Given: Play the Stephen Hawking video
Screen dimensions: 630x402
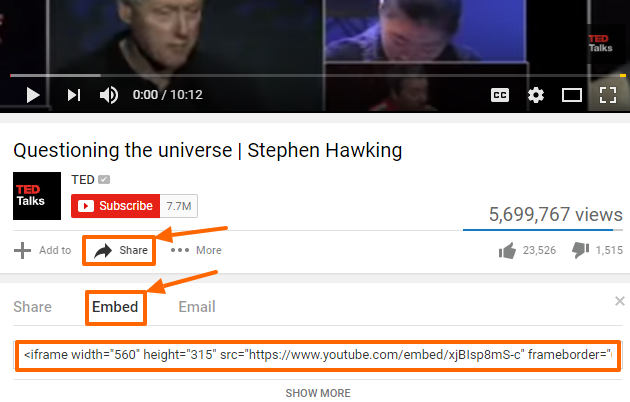Looking at the screenshot, I should (x=33, y=95).
